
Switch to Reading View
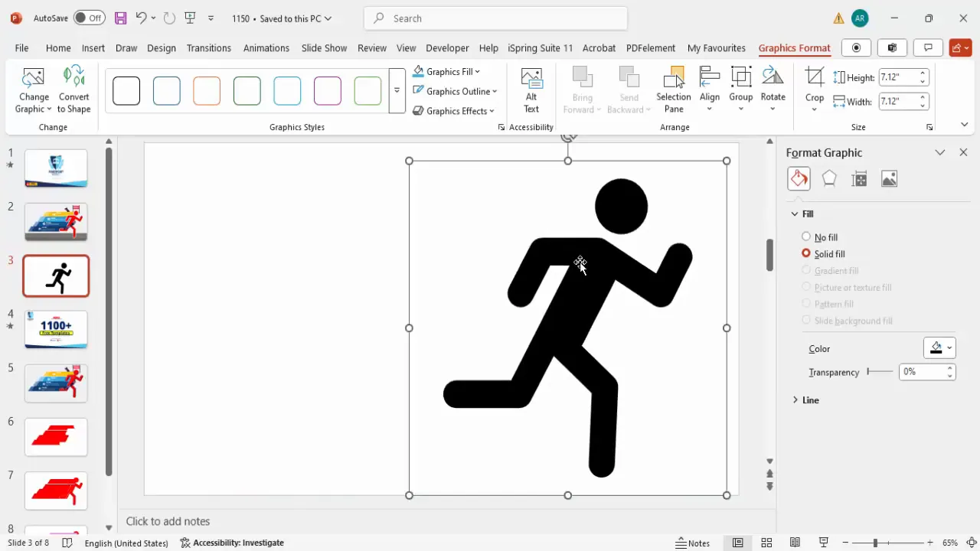(795, 543)
